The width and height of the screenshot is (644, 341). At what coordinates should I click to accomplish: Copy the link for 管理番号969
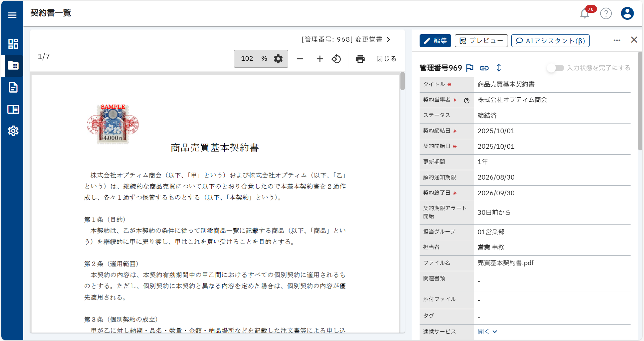coord(484,68)
